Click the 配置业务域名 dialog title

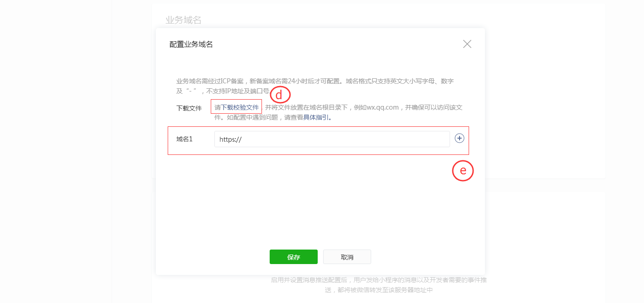pos(191,44)
